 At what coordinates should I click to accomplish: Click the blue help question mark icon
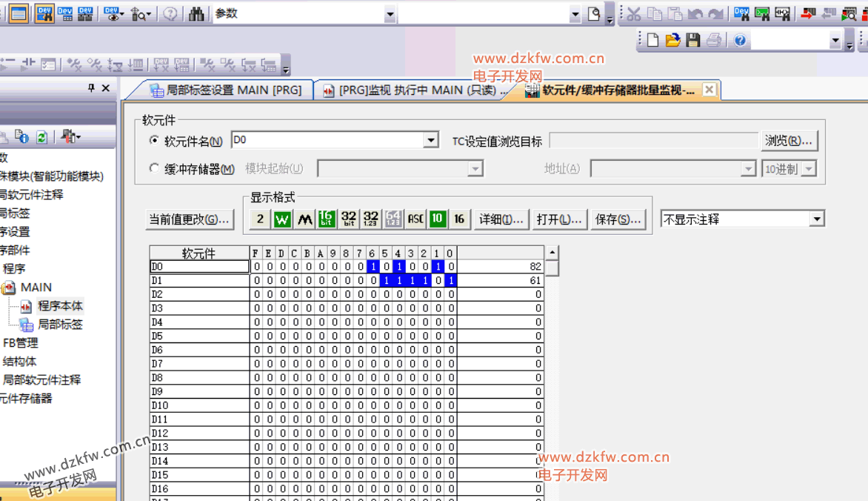740,41
